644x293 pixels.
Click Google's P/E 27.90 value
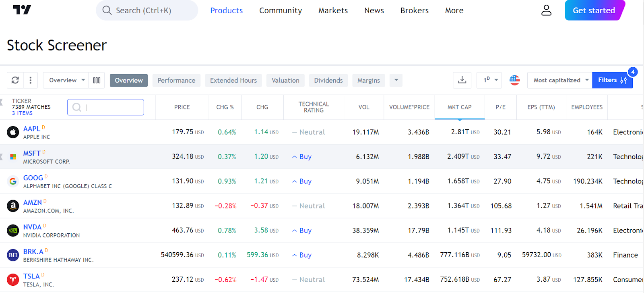(502, 181)
